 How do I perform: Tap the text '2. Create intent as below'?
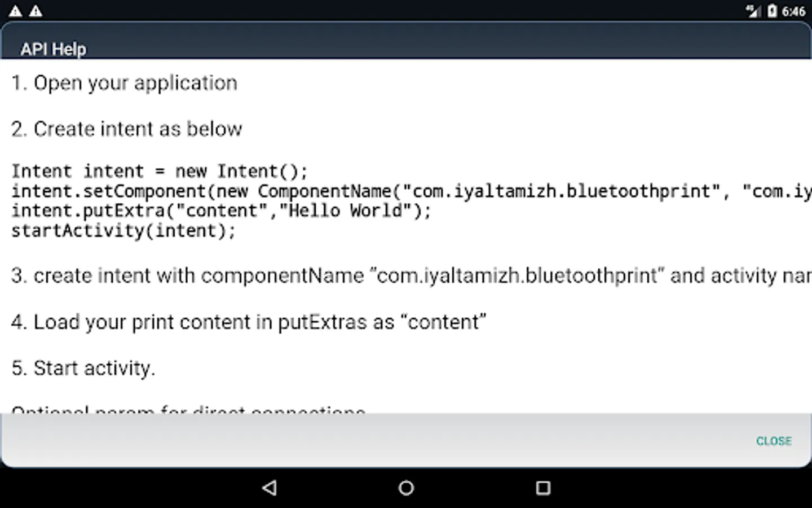pos(127,129)
